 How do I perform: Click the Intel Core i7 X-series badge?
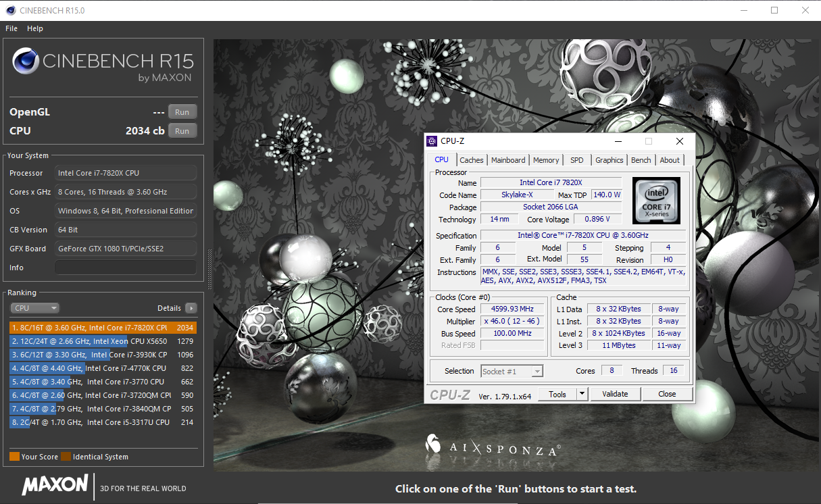point(656,201)
